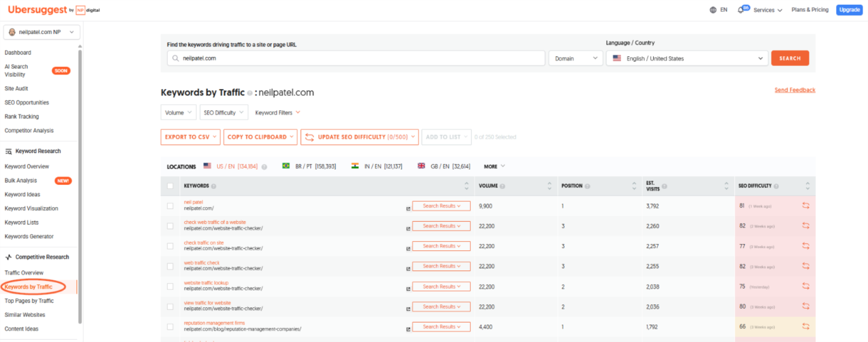Open Keyword Overview in sidebar

26,166
